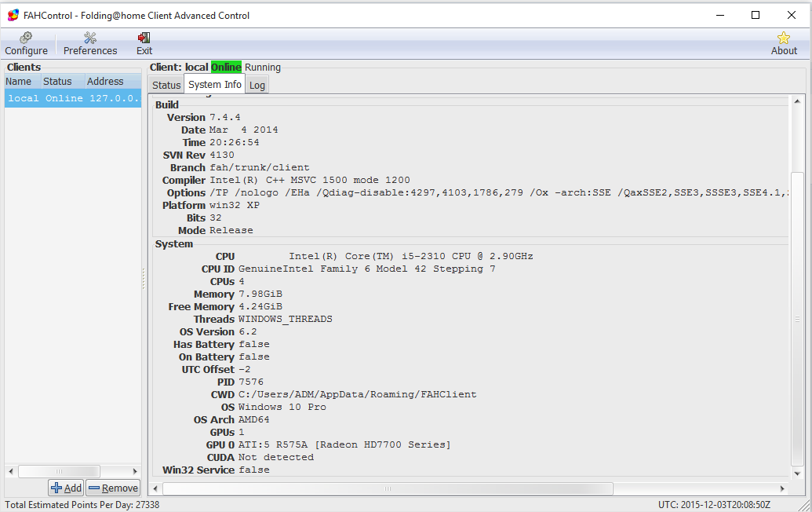Click the Threads value WINDOWS_THREADS
Screen dimensions: 812x512
click(286, 319)
